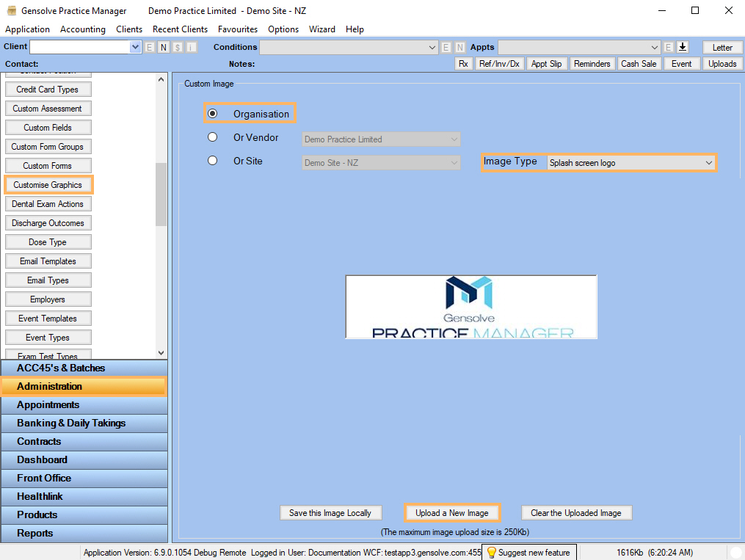Image resolution: width=745 pixels, height=560 pixels.
Task: Open the Accounting menu
Action: point(83,29)
